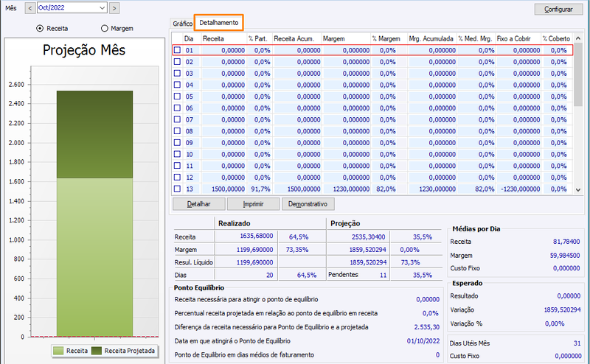Click the Receita legend color swatch

pos(58,351)
